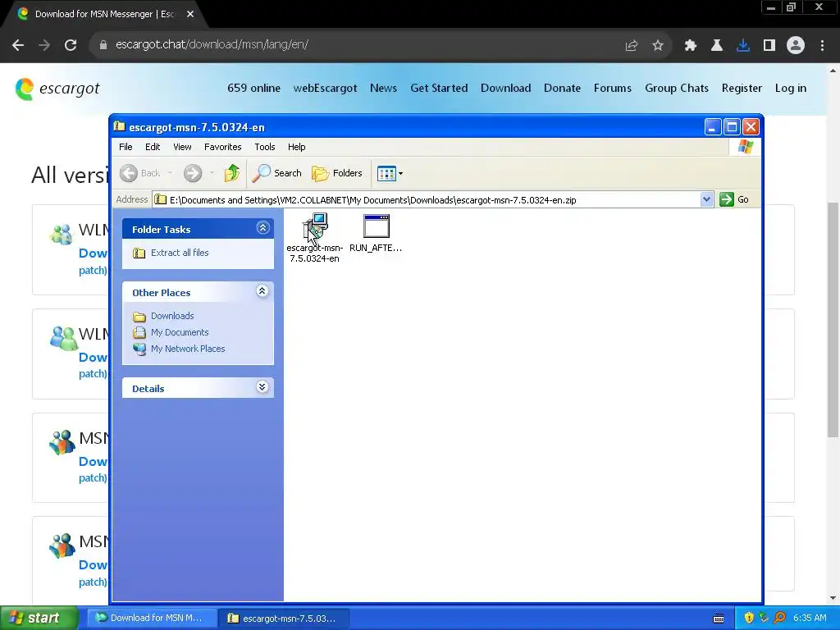
Task: Open the escargot-msn-7.5.0324-en installer file
Action: click(314, 237)
